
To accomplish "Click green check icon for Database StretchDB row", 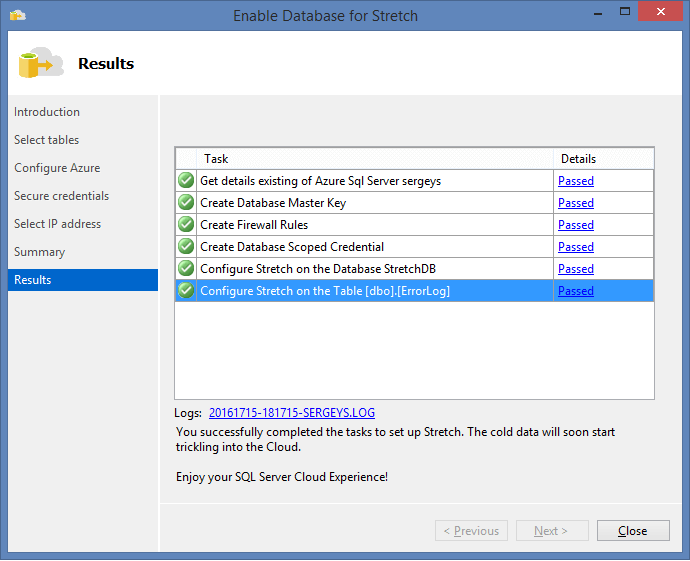I will click(x=186, y=268).
